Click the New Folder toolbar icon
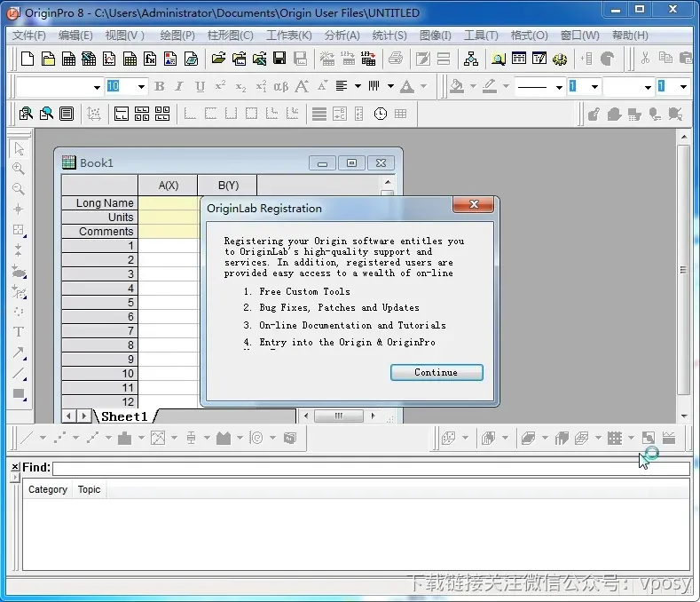 48,59
